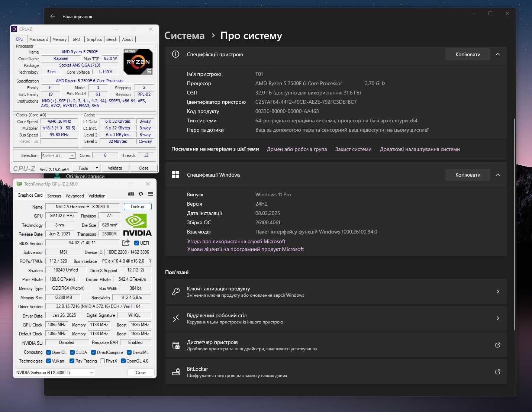Collapse the device specifications section
The image size is (532, 412).
coord(498,54)
